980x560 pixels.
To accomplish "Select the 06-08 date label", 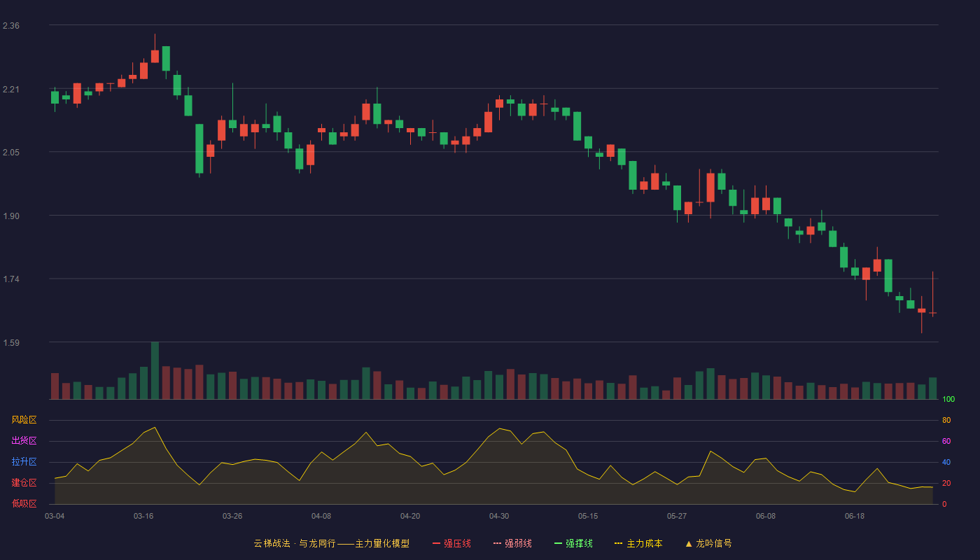I will 766,516.
